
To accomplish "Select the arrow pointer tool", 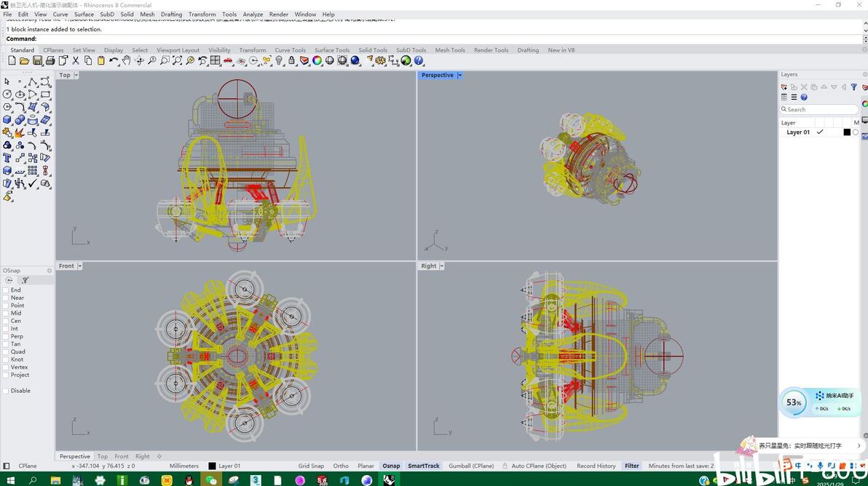I will (7, 81).
